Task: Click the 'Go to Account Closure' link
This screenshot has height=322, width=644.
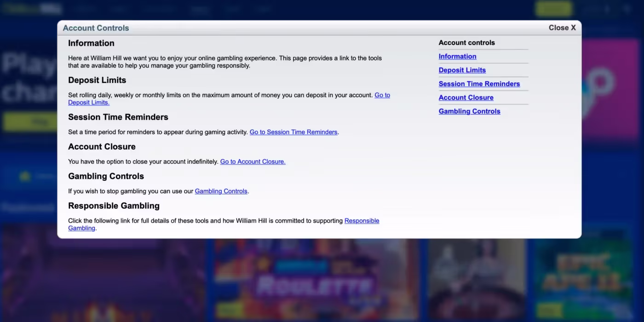Action: pyautogui.click(x=253, y=161)
